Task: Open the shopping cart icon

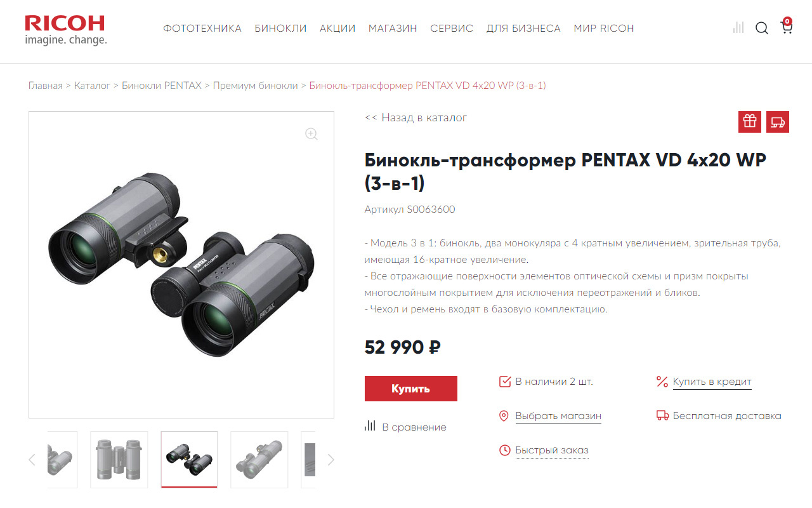Action: point(787,26)
